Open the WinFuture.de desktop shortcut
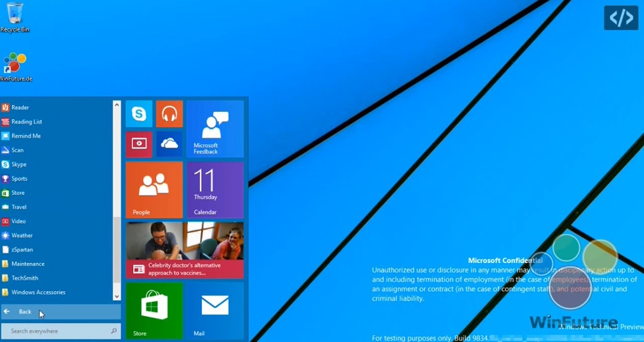Image resolution: width=644 pixels, height=342 pixels. pos(15,67)
